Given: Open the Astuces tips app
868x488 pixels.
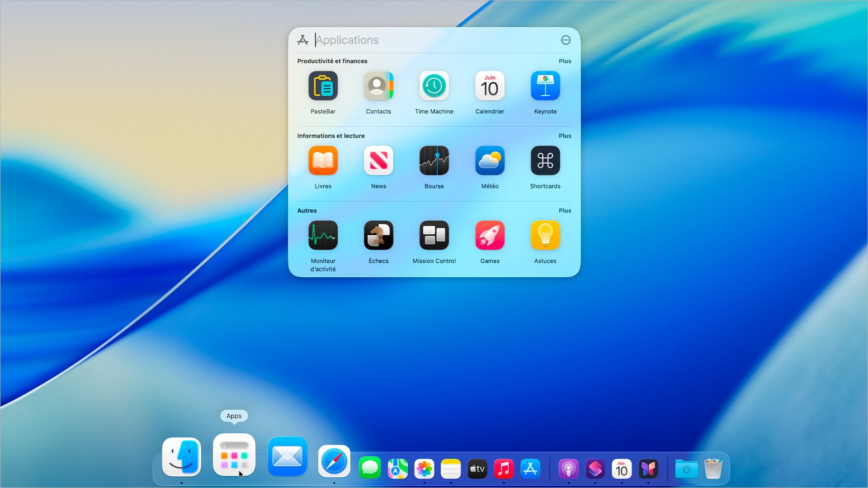Looking at the screenshot, I should click(x=545, y=235).
